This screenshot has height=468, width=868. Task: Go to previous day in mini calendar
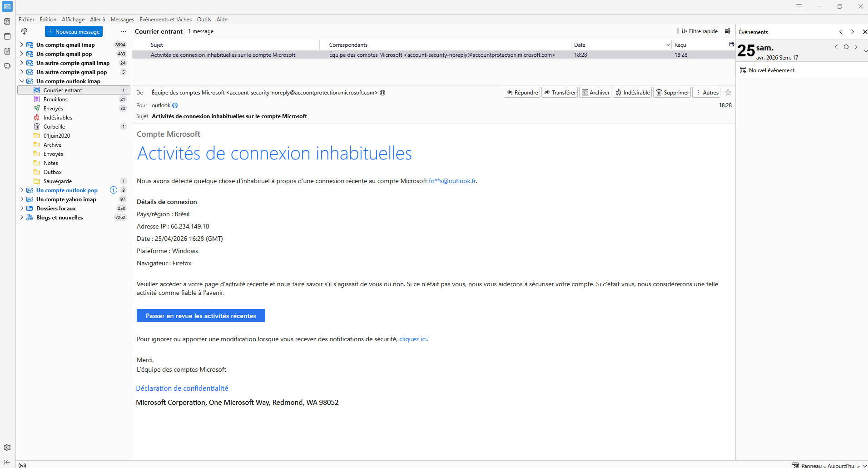(x=836, y=47)
